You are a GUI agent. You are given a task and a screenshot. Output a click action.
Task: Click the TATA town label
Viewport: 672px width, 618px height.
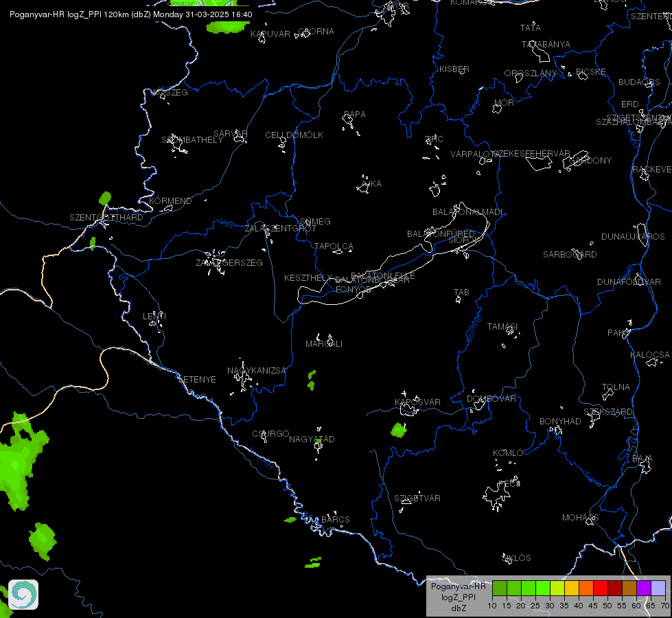(530, 28)
